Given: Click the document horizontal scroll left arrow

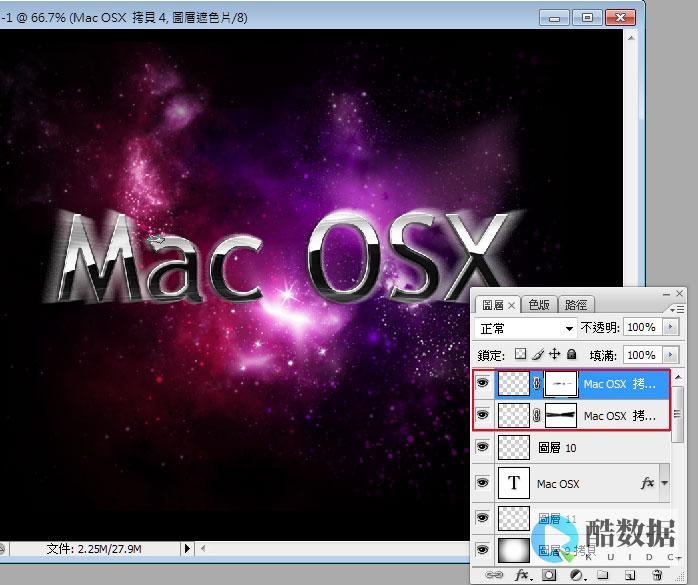Looking at the screenshot, I should 203,548.
